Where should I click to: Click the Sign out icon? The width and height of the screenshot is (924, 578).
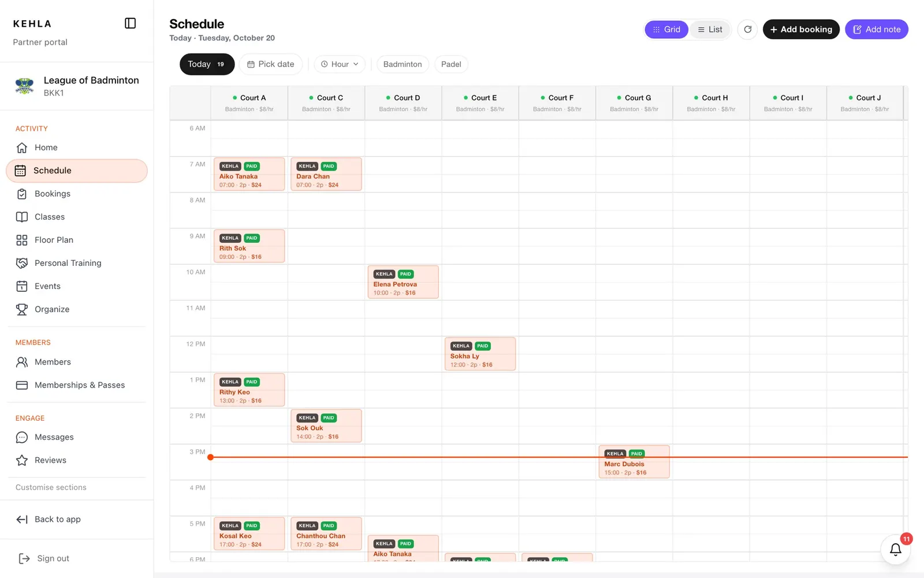pyautogui.click(x=24, y=558)
